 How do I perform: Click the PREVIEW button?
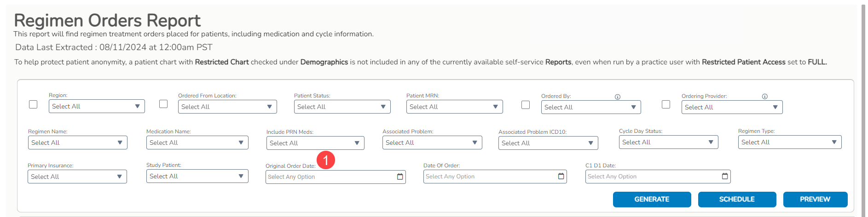pyautogui.click(x=815, y=200)
